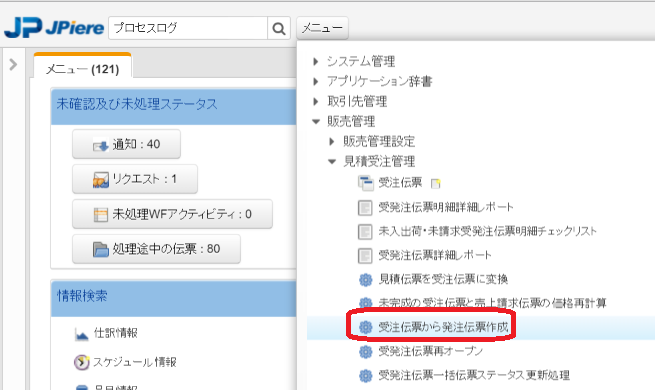Image resolution: width=655 pixels, height=390 pixels.
Task: Run 受注伝票から発注伝票作成 process
Action: (x=443, y=327)
